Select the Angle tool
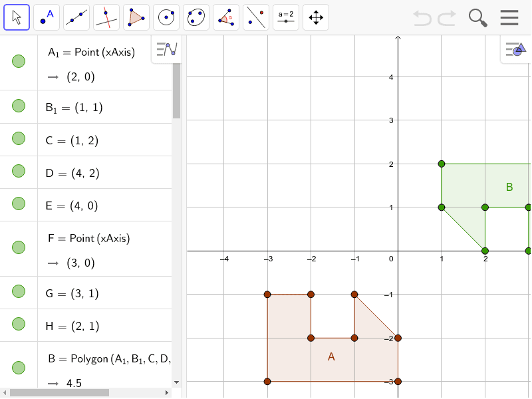 (226, 17)
